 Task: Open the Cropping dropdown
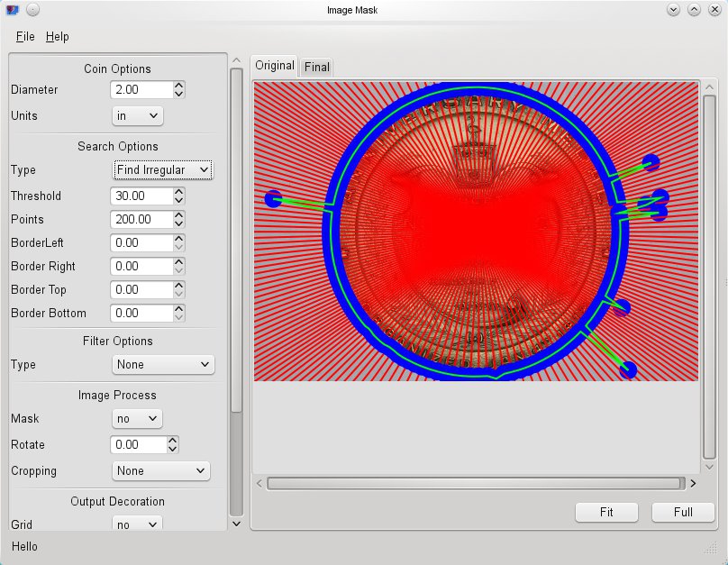point(160,470)
